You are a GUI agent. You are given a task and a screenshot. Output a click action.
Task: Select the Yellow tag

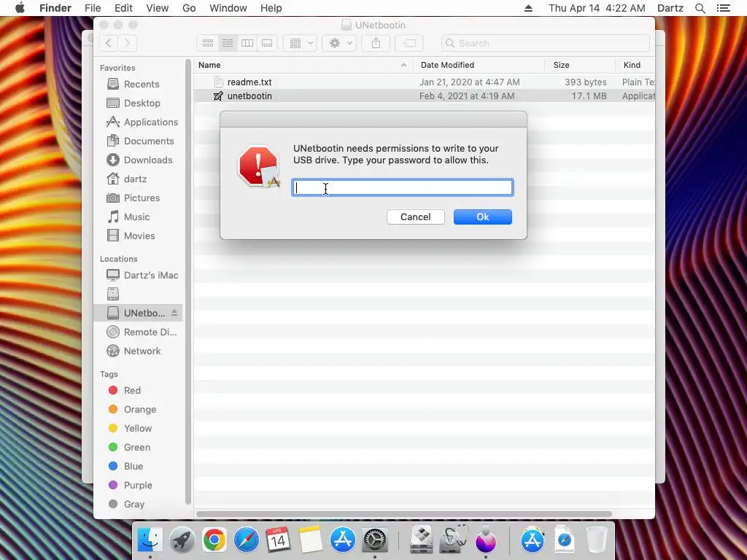coord(130,429)
